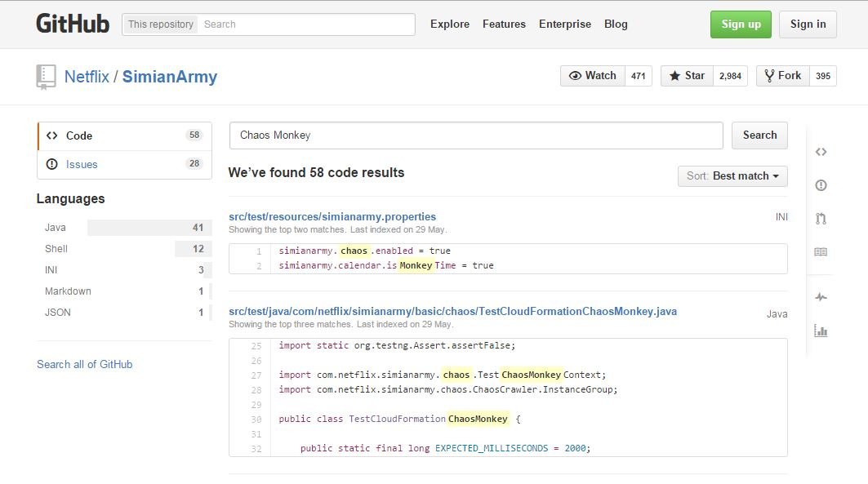Click the star icon on Star button
The width and height of the screenshot is (868, 484).
point(674,76)
